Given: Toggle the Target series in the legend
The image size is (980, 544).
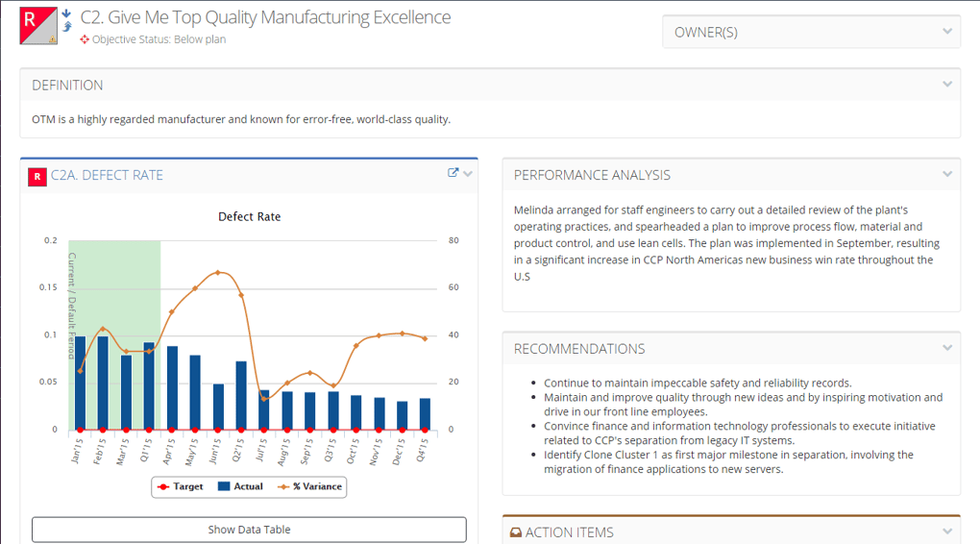Looking at the screenshot, I should 180,486.
